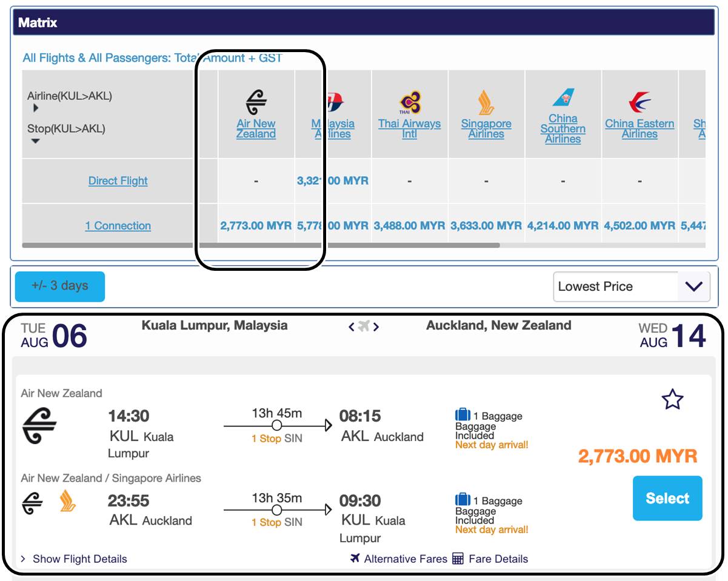Screen dimensions: 728x581
Task: Click the TUE AUG 06 departure date
Action: pyautogui.click(x=54, y=336)
